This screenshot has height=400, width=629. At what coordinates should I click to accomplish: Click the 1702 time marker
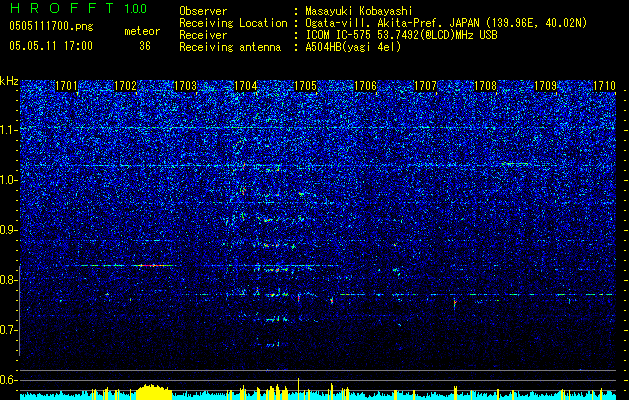pyautogui.click(x=126, y=86)
